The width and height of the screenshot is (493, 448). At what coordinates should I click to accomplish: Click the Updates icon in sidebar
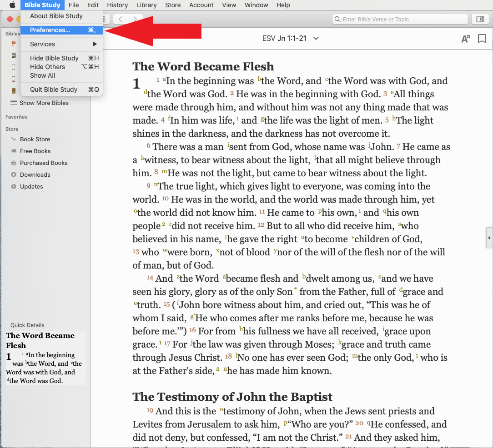pos(14,187)
